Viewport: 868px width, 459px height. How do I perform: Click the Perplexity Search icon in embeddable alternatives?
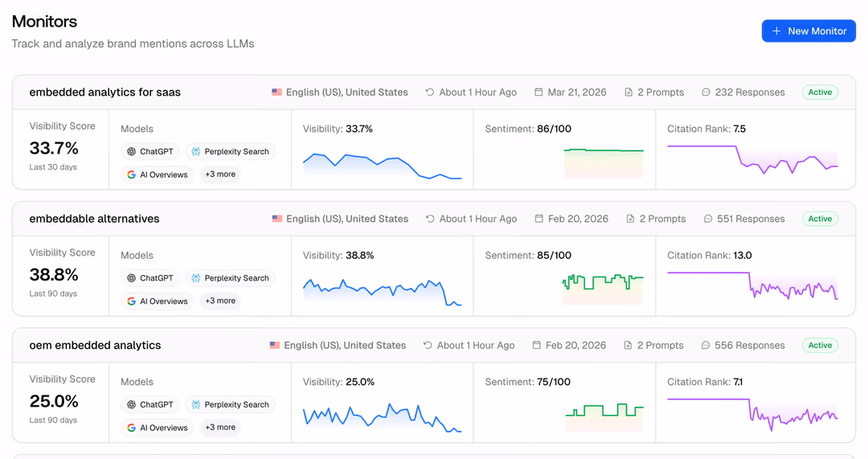coord(196,278)
